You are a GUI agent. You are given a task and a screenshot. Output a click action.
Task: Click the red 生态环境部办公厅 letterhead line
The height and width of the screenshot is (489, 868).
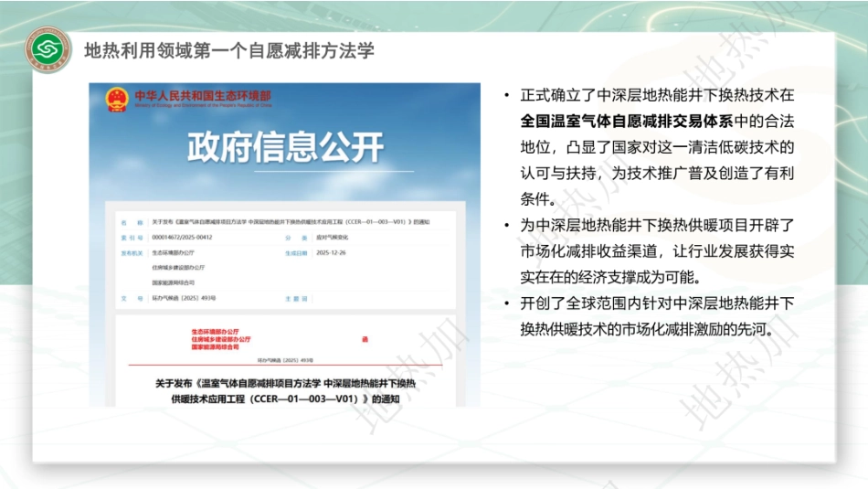coord(216,332)
